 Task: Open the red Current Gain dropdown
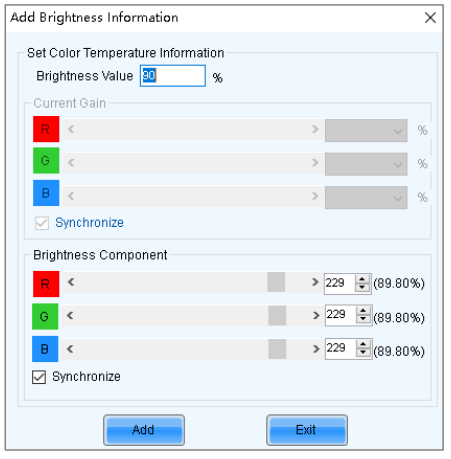coord(366,130)
